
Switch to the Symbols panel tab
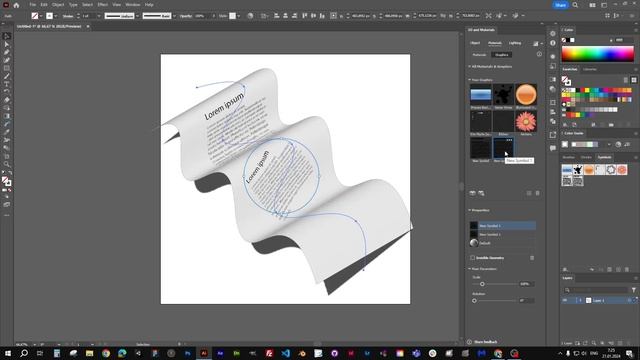point(604,157)
